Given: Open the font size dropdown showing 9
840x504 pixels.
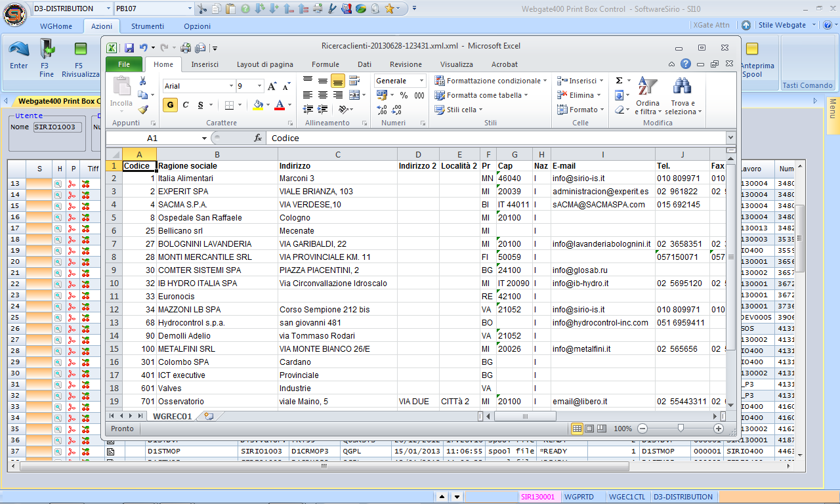Looking at the screenshot, I should [259, 86].
